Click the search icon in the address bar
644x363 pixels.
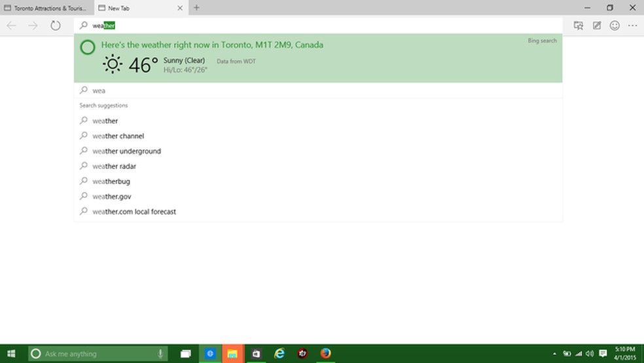point(83,26)
